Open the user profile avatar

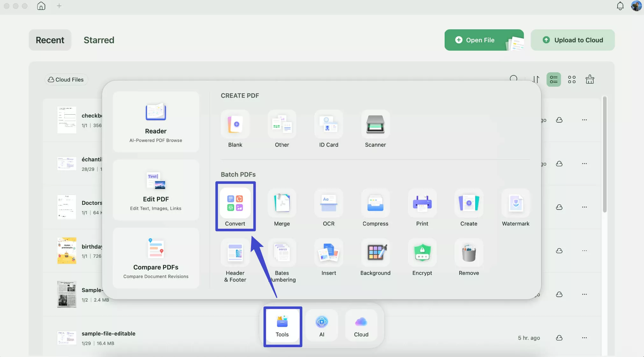point(636,6)
